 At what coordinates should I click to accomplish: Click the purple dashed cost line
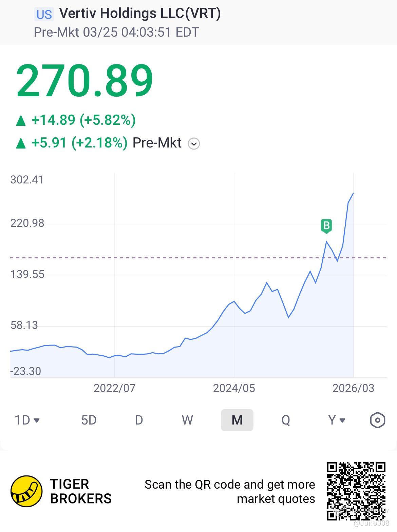click(x=170, y=258)
